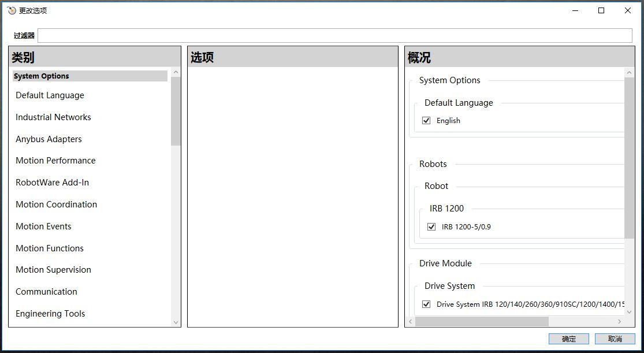Click the Drive System group label
644x353 pixels.
[x=449, y=286]
